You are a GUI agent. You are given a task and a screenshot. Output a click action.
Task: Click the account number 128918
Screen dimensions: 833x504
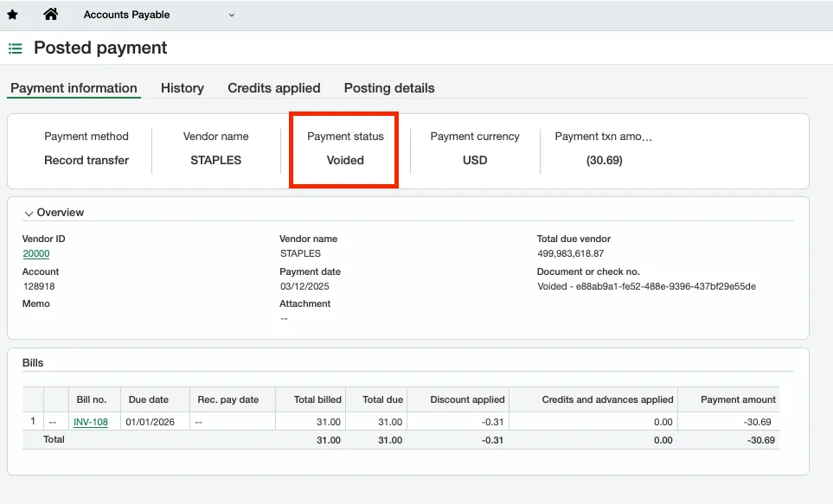coord(39,286)
